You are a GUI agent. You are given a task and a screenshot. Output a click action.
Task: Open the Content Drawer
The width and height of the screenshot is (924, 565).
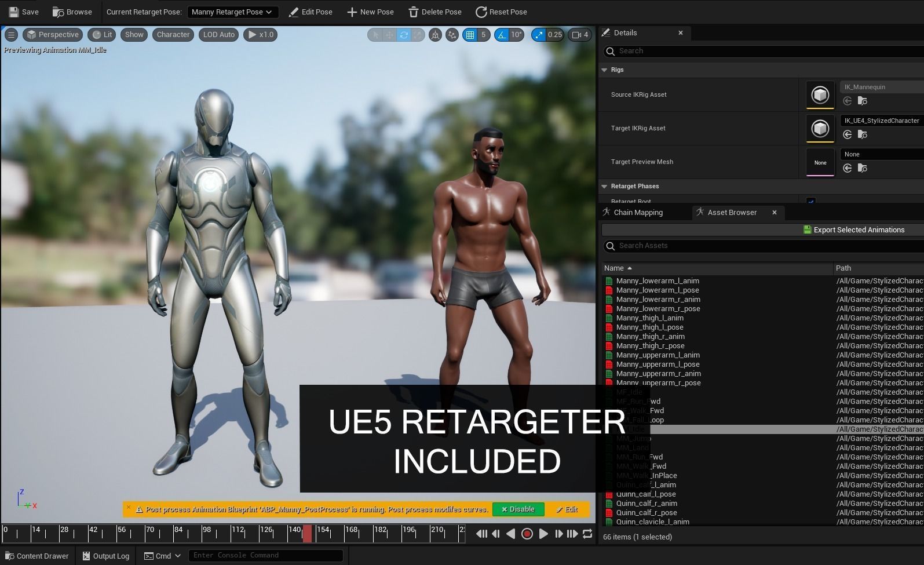click(x=36, y=556)
